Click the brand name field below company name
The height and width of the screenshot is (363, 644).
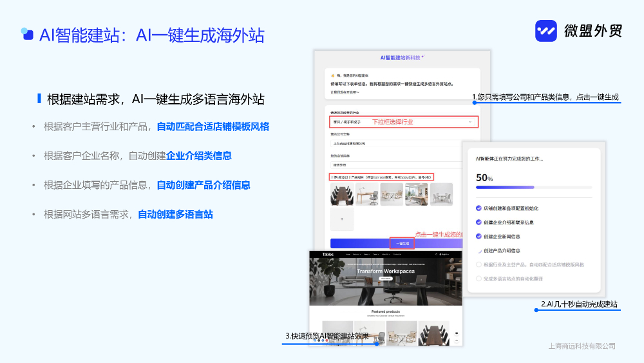coord(396,165)
